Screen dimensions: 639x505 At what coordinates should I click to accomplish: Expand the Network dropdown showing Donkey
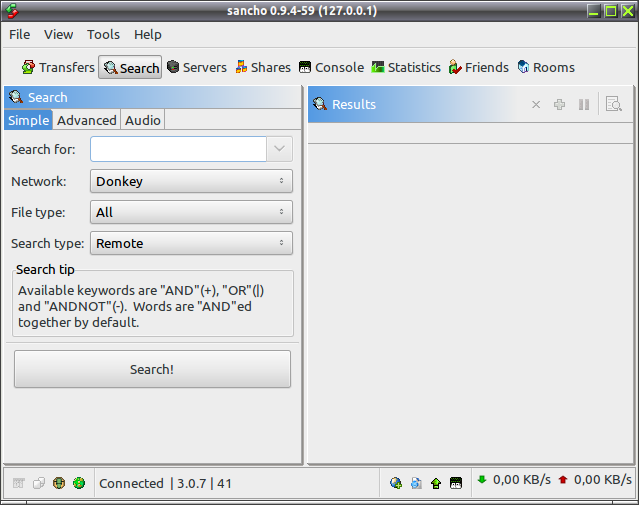[x=191, y=181]
